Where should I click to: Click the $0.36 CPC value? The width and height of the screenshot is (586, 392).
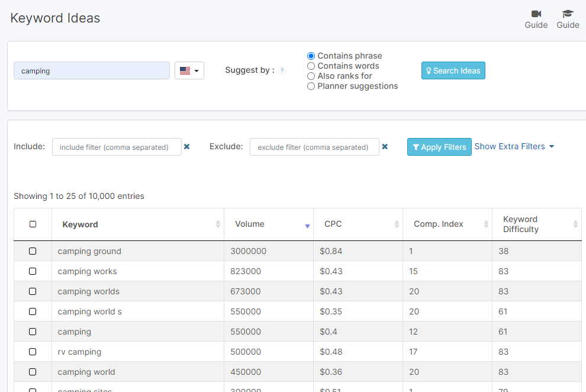(x=331, y=372)
